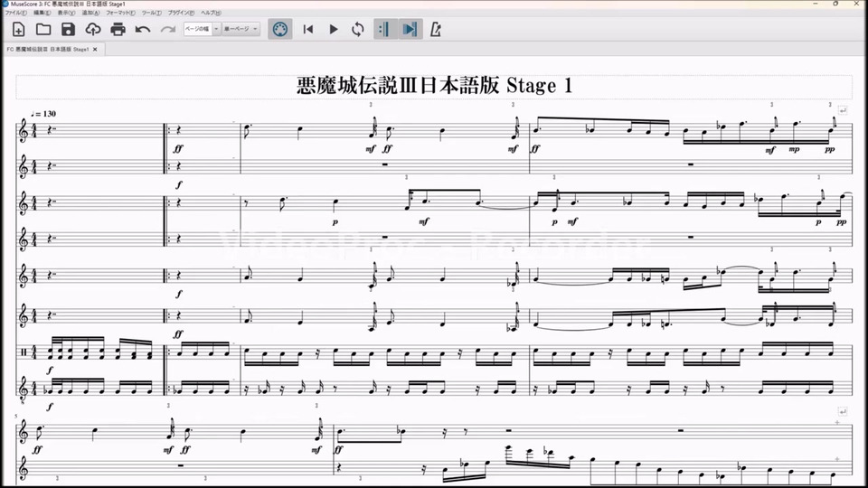This screenshot has height=488, width=868.
Task: Undo the last action
Action: (143, 29)
